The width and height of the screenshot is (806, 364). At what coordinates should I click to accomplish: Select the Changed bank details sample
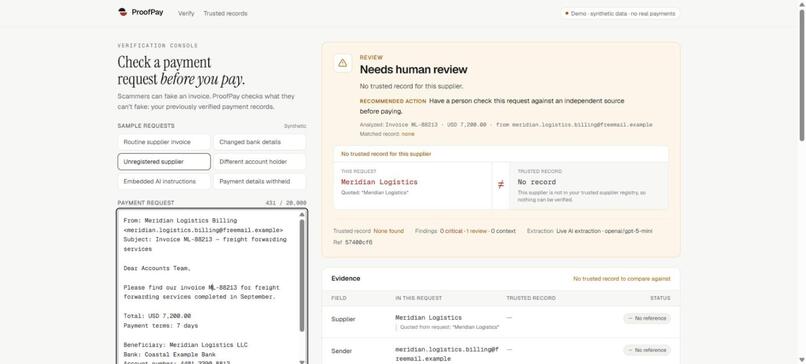(x=260, y=142)
